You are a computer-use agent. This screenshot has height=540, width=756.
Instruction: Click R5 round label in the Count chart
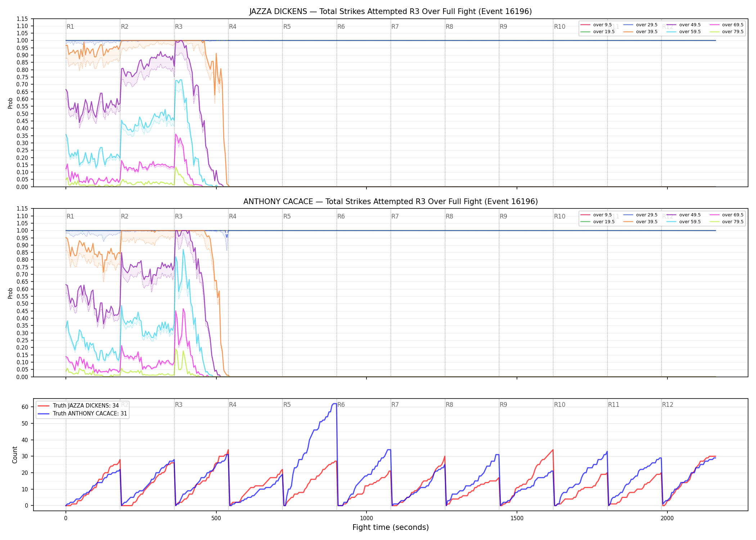pos(287,405)
